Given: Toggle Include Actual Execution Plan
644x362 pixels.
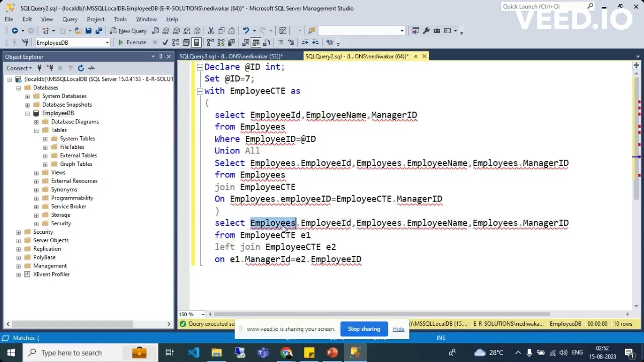Looking at the screenshot, I should pos(210,43).
